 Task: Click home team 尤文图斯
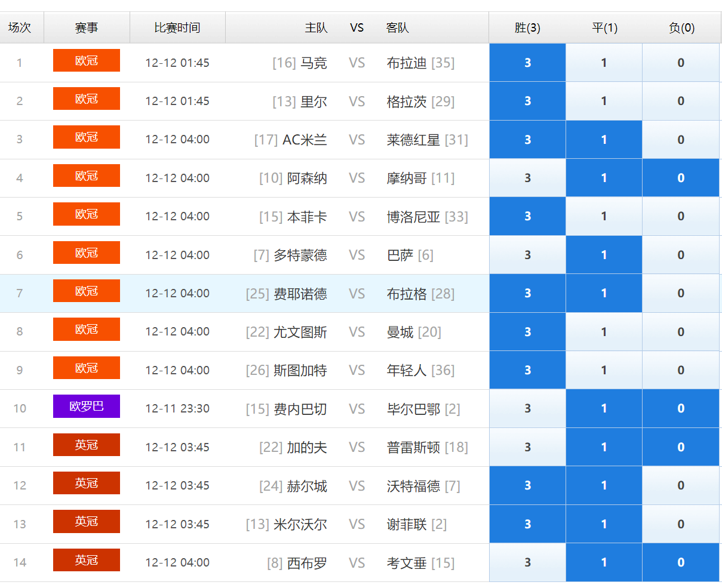[x=300, y=332]
